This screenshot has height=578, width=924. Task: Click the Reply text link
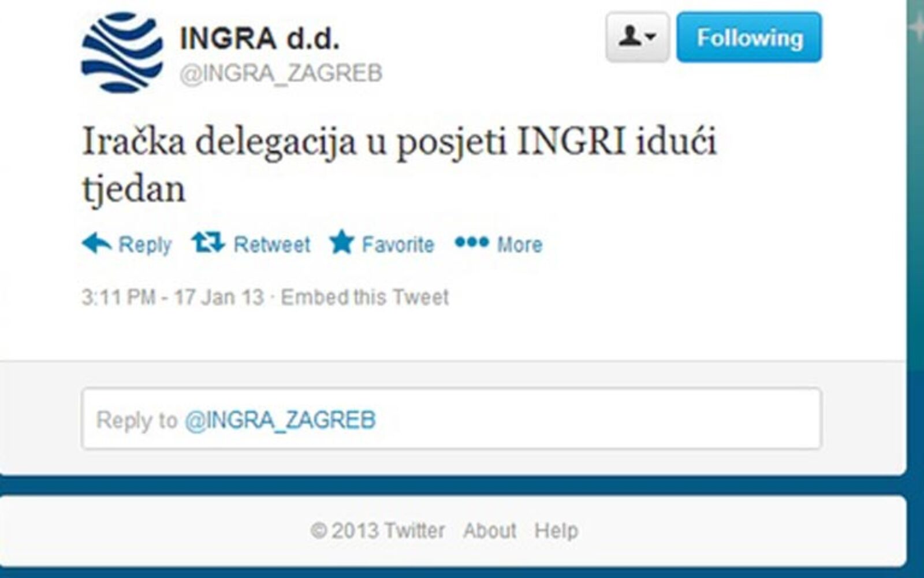click(145, 245)
